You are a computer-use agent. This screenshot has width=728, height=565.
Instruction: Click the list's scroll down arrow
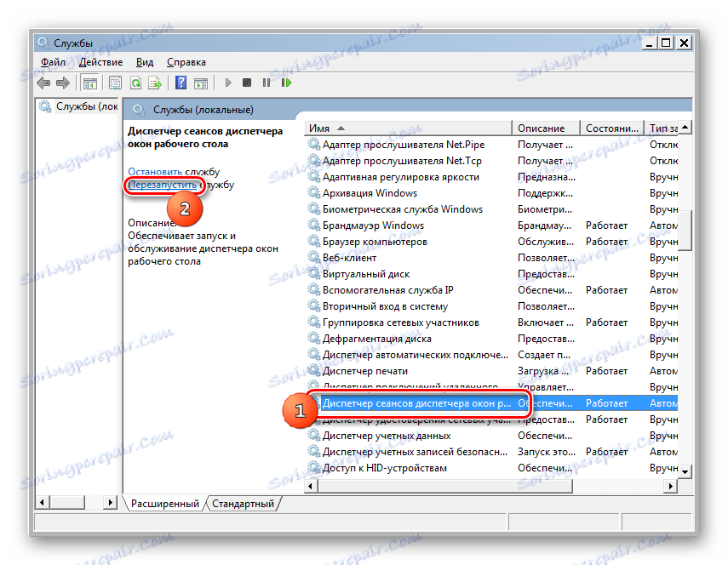point(685,471)
